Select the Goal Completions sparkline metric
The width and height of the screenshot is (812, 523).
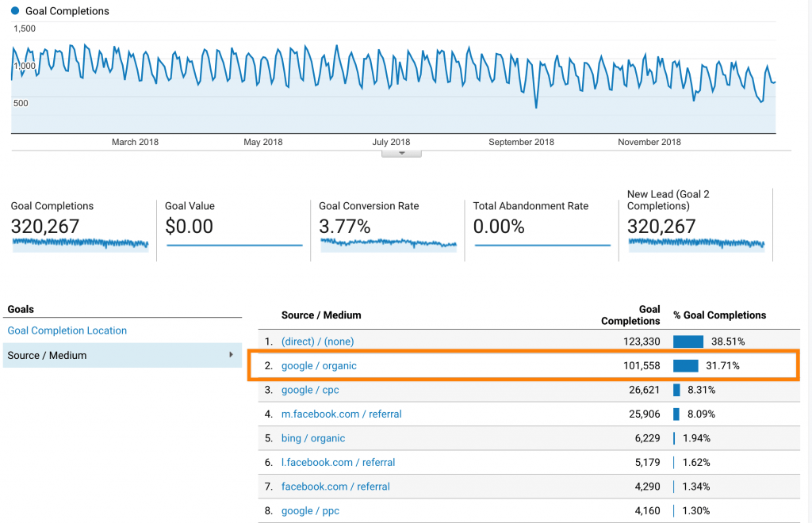pos(80,244)
